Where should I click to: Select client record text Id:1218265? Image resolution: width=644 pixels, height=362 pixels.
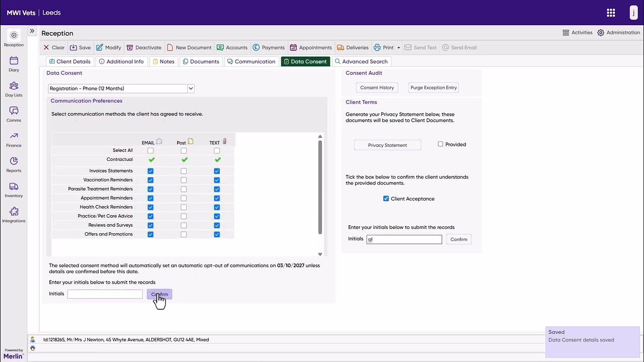[x=55, y=340]
